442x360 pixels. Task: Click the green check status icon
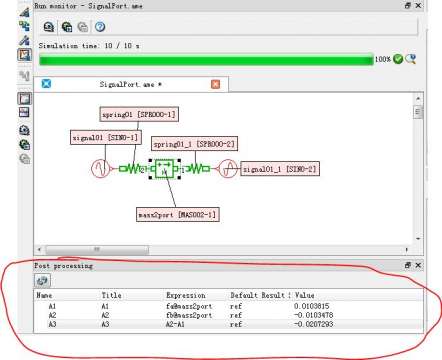point(398,59)
